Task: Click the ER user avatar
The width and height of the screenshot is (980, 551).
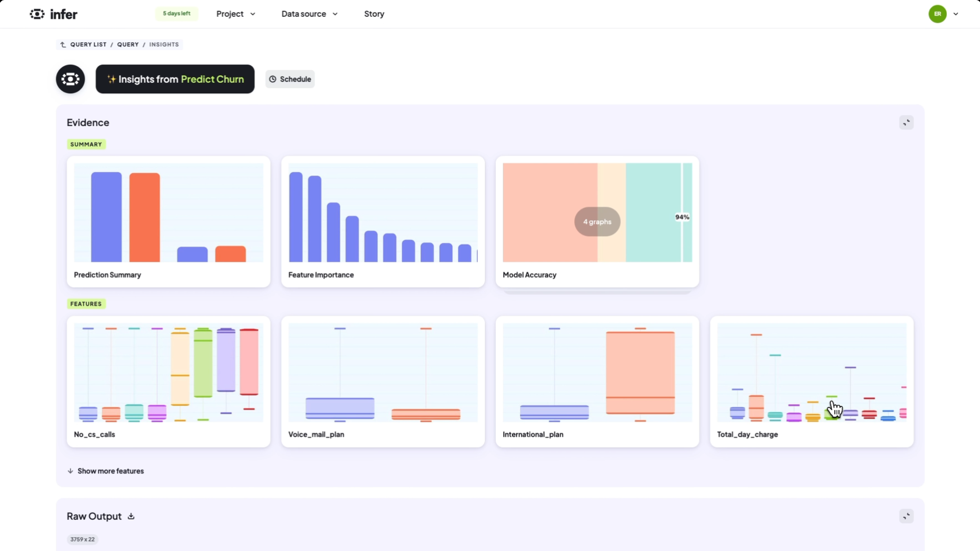Action: point(937,14)
